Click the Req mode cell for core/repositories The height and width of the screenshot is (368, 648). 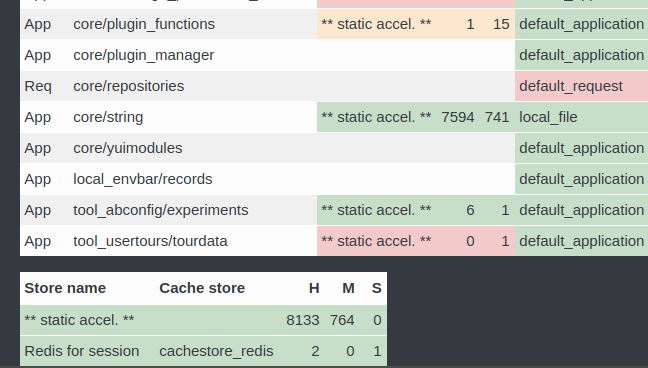[38, 86]
